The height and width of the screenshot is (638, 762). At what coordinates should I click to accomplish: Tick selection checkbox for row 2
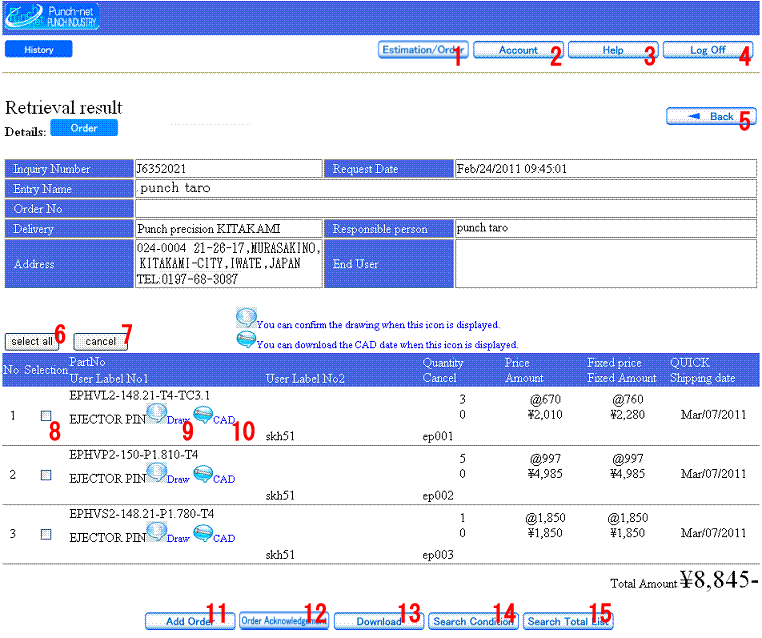pyautogui.click(x=46, y=475)
